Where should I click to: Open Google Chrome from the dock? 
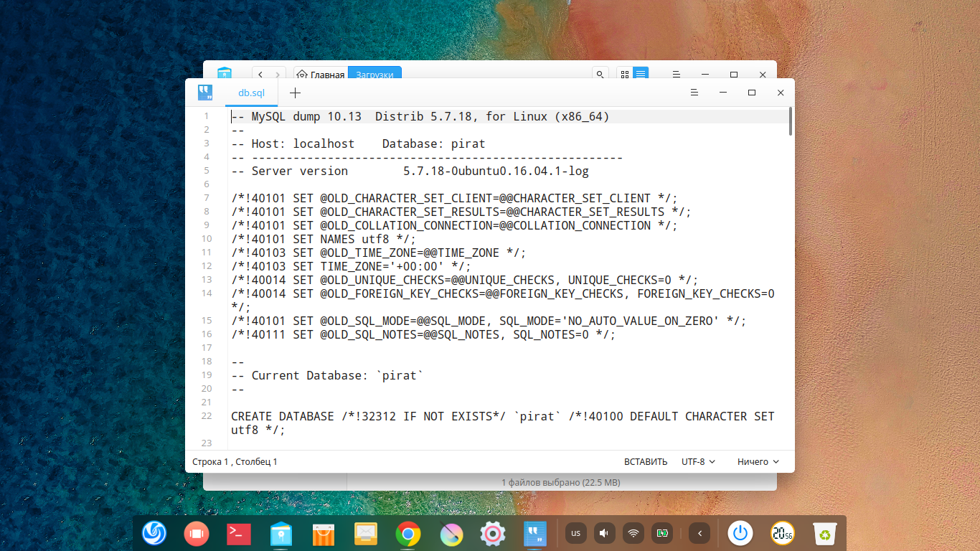[x=407, y=533]
